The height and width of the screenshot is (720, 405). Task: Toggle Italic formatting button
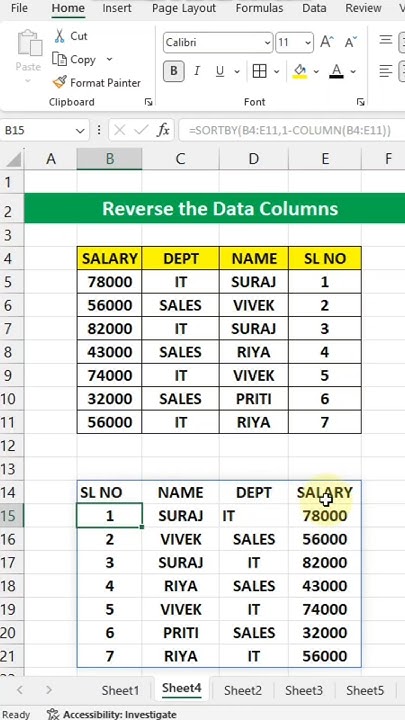(x=197, y=71)
